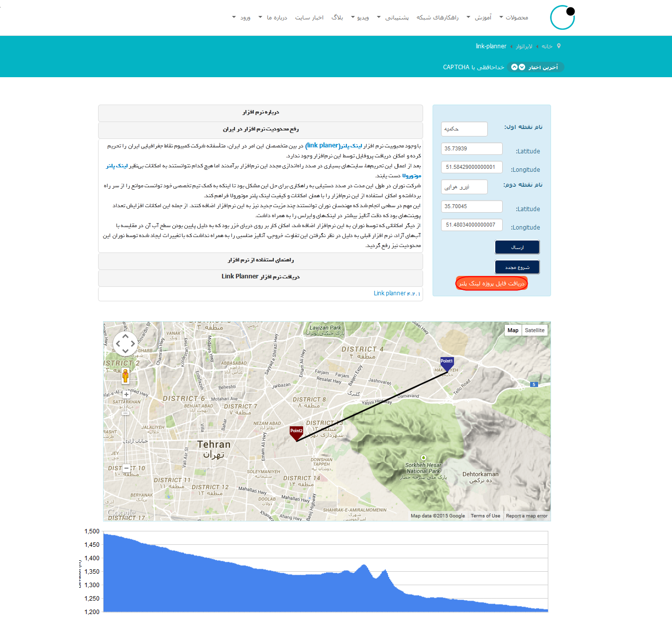Click in the first point name field حکیمه

(464, 129)
